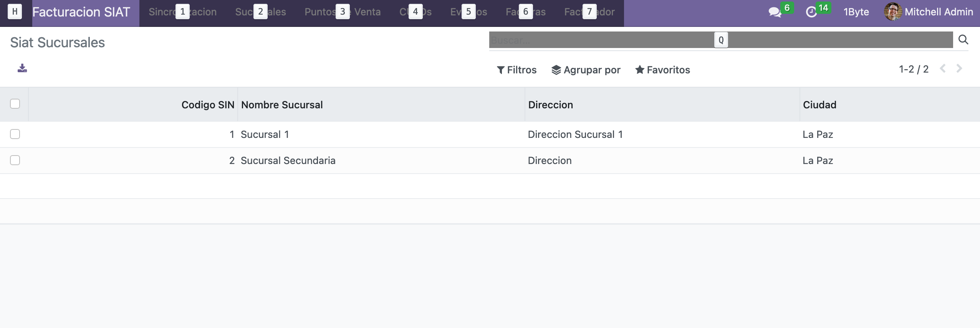Click the search magnifier icon

click(x=963, y=40)
